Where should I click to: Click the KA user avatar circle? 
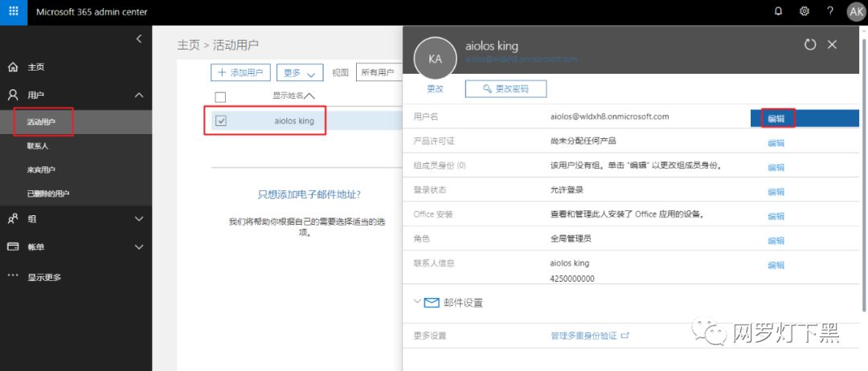pyautogui.click(x=435, y=59)
